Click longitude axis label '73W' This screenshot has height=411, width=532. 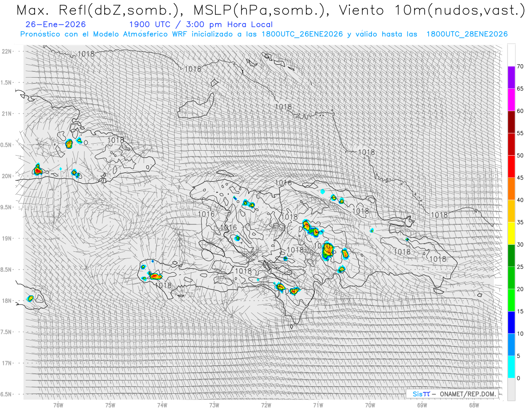click(214, 405)
